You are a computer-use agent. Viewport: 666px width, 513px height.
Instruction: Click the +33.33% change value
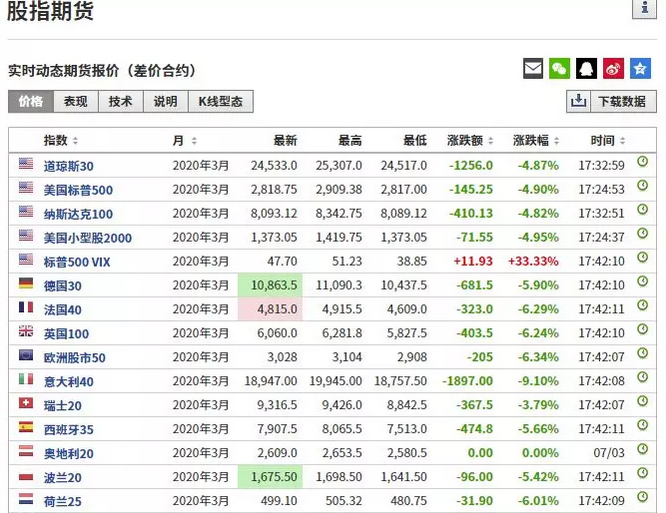pyautogui.click(x=533, y=261)
